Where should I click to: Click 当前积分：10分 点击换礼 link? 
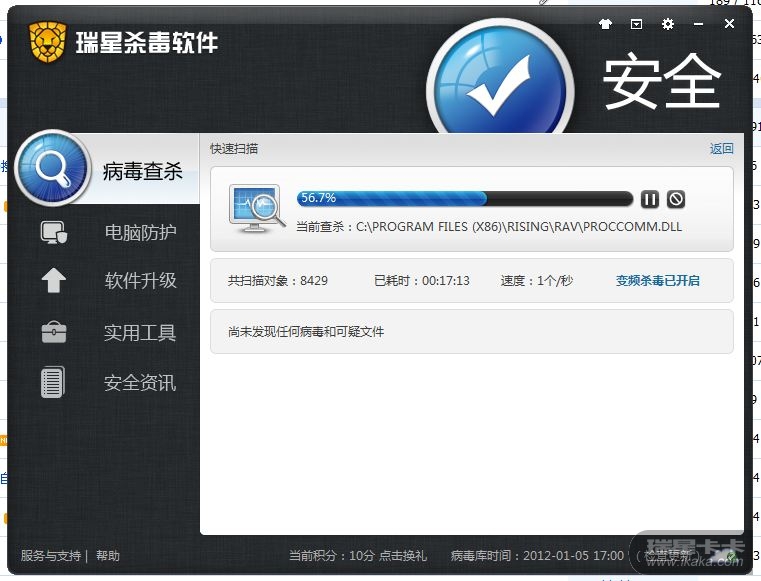pyautogui.click(x=358, y=555)
